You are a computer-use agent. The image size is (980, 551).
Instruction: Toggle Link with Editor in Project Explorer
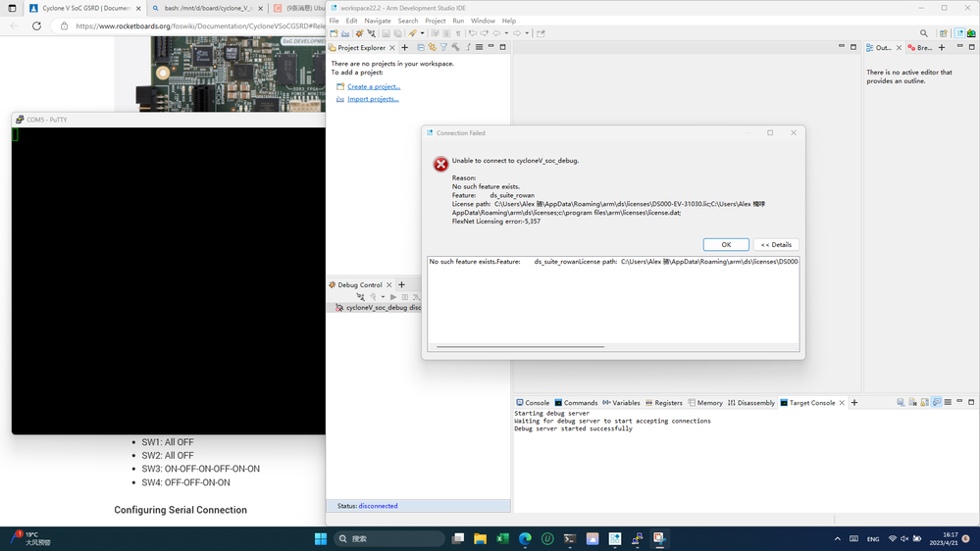point(432,47)
